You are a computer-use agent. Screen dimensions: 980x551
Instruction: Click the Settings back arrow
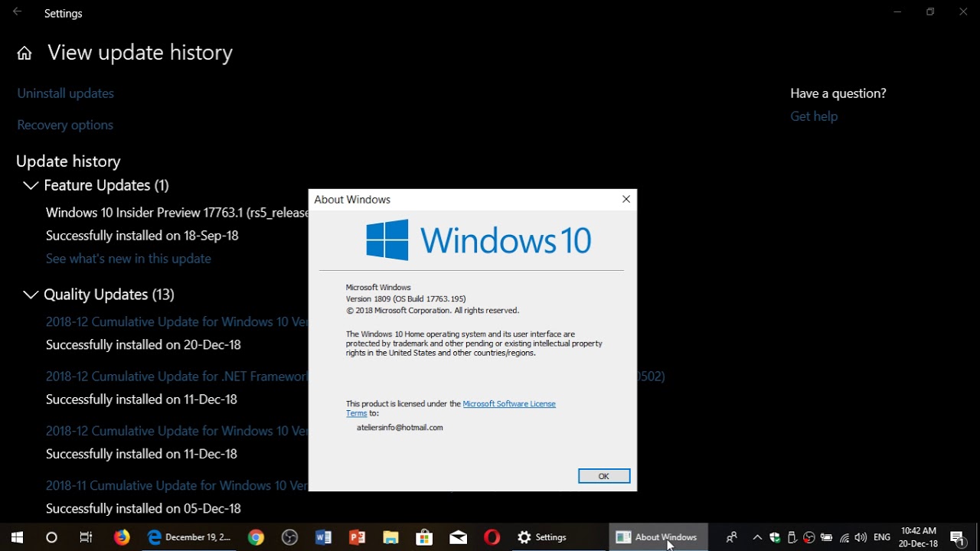tap(17, 12)
